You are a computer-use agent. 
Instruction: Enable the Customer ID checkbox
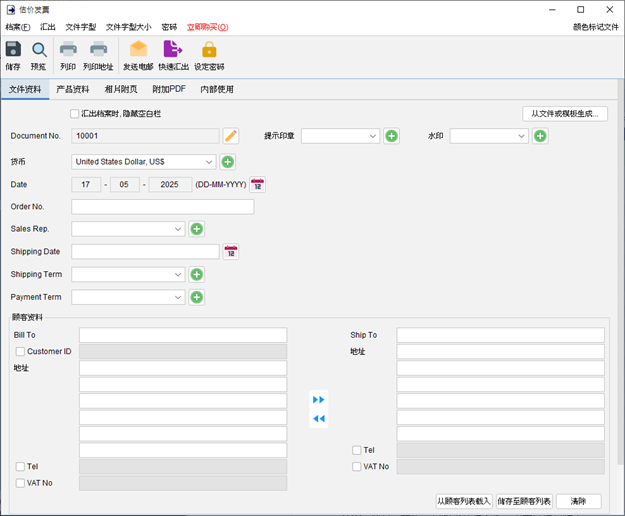tap(20, 351)
